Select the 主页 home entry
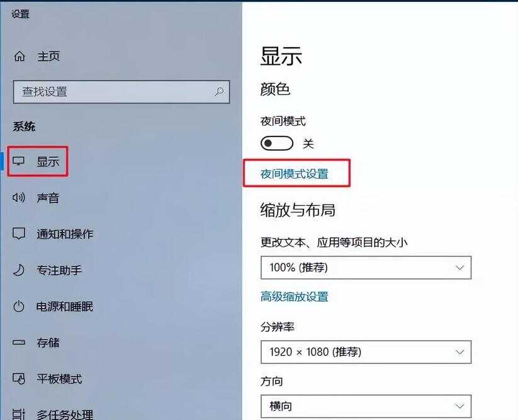The height and width of the screenshot is (420, 518). (48, 56)
